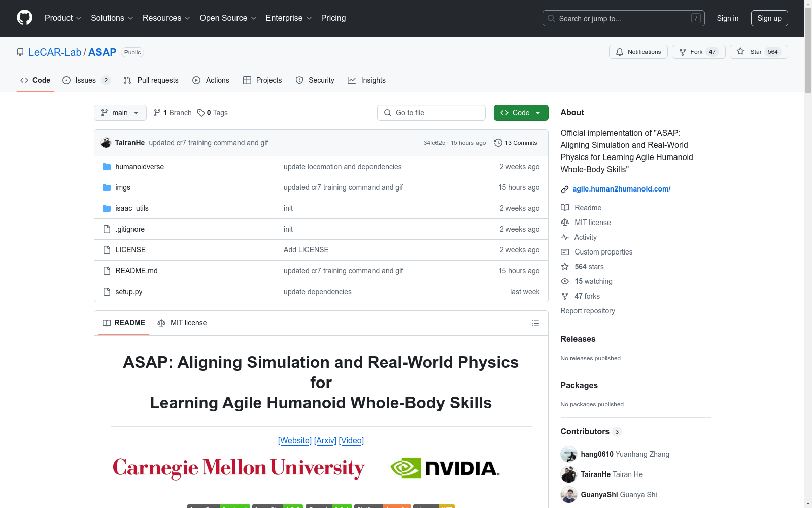812x508 pixels.
Task: Switch to the Issues tab
Action: (x=86, y=80)
